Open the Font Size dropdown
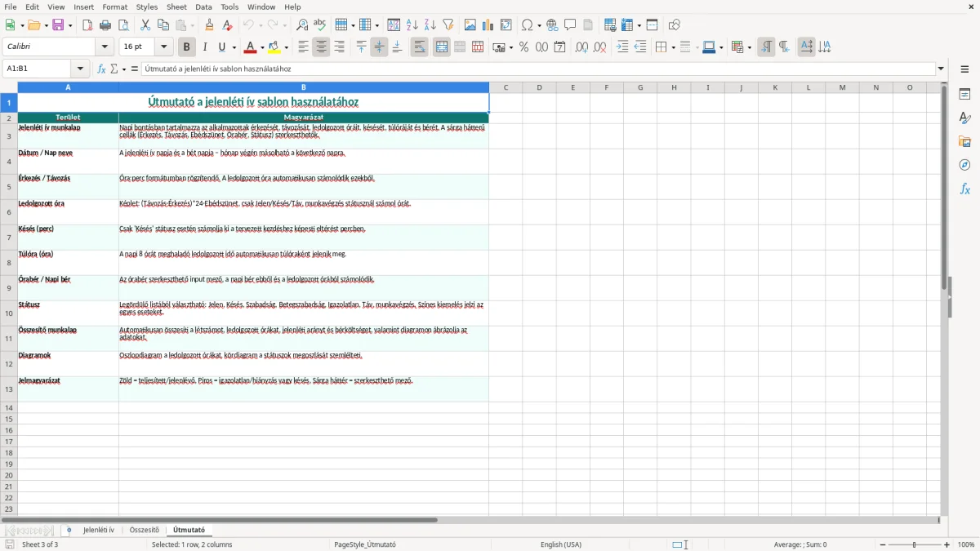The width and height of the screenshot is (980, 551). (164, 47)
